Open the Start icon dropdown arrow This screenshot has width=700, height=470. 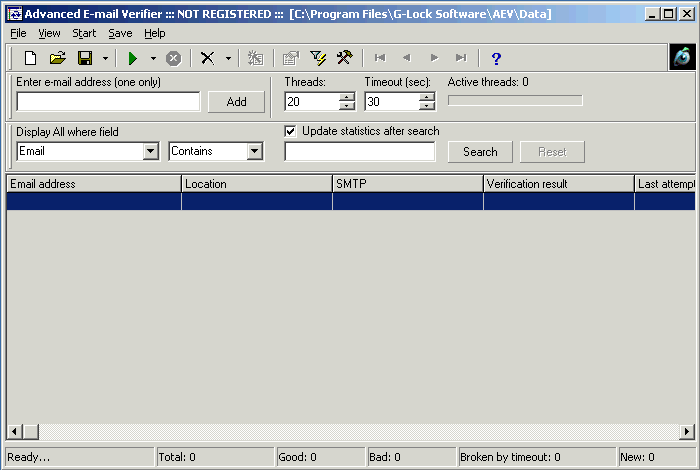point(153,58)
